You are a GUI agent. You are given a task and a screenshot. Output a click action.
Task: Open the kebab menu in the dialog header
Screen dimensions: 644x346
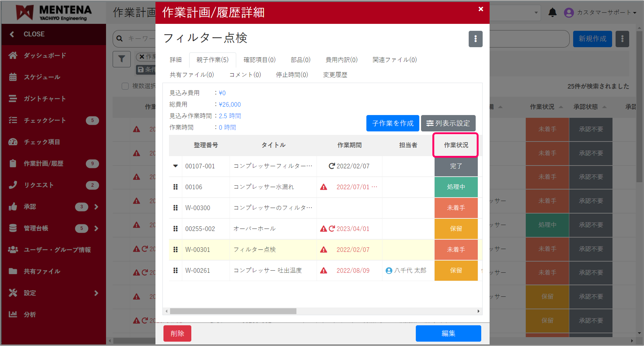(x=475, y=39)
